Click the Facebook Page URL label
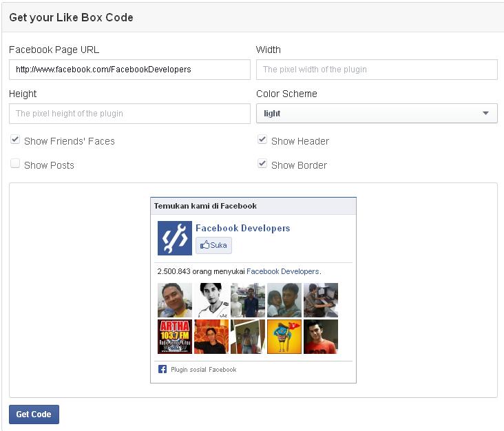 (54, 50)
